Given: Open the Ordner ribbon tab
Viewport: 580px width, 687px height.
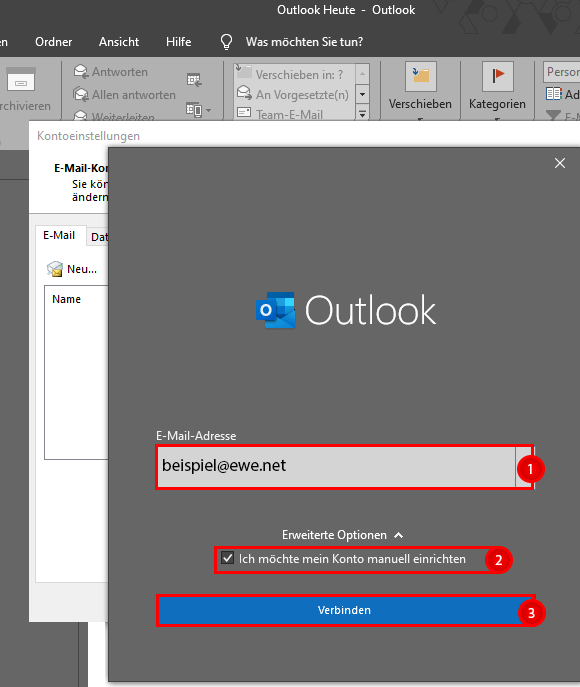Looking at the screenshot, I should point(53,42).
